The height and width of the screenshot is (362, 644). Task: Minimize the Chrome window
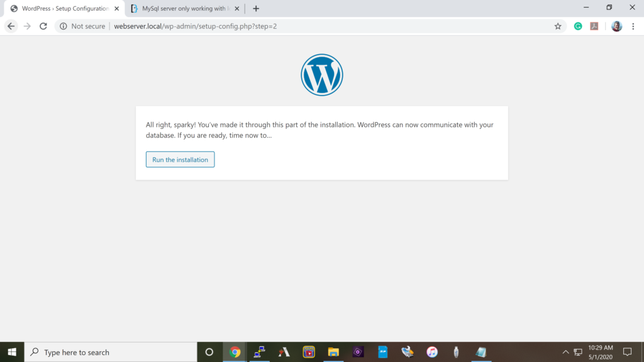(586, 8)
